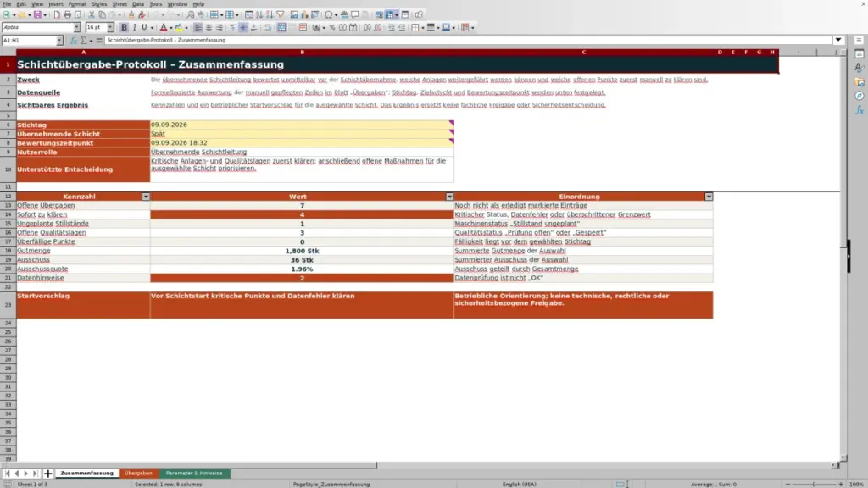868x488 pixels.
Task: Align text to the left
Action: point(198,28)
